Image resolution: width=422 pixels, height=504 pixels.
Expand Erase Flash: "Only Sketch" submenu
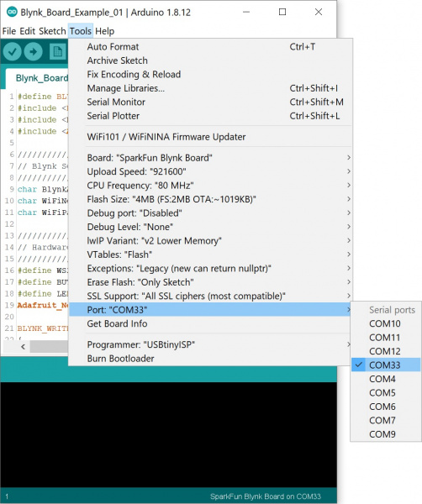(211, 282)
